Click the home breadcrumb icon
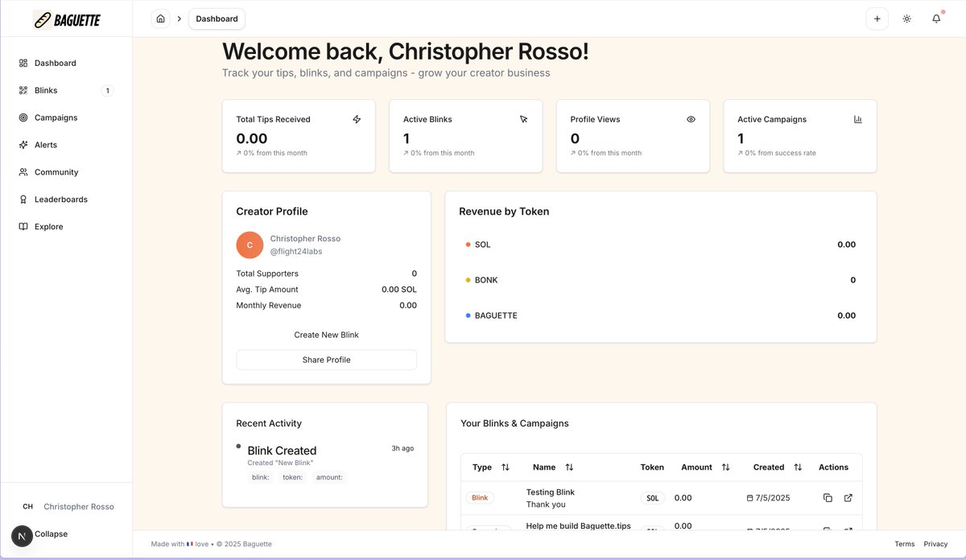966x560 pixels. point(161,19)
